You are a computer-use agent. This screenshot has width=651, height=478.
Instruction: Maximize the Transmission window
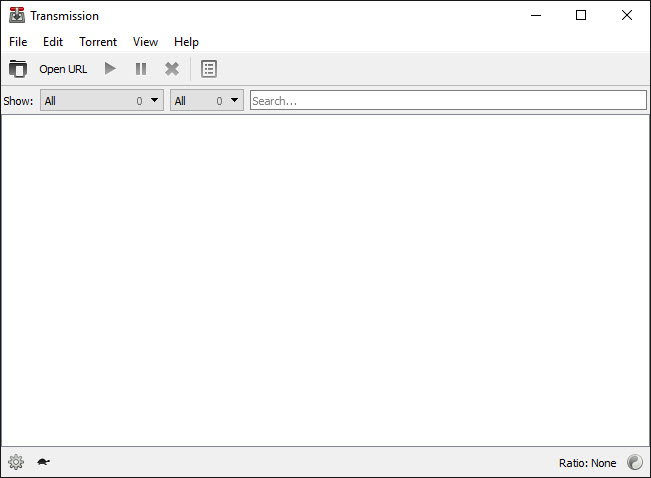(581, 15)
